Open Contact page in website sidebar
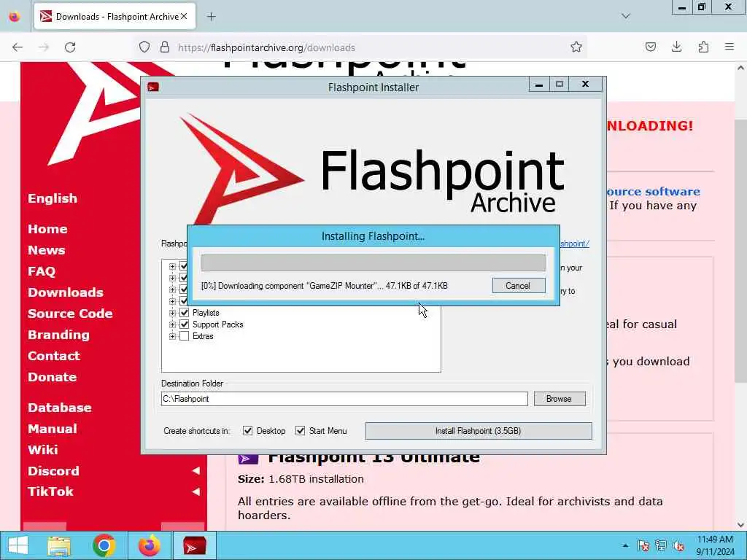The image size is (747, 560). tap(54, 356)
